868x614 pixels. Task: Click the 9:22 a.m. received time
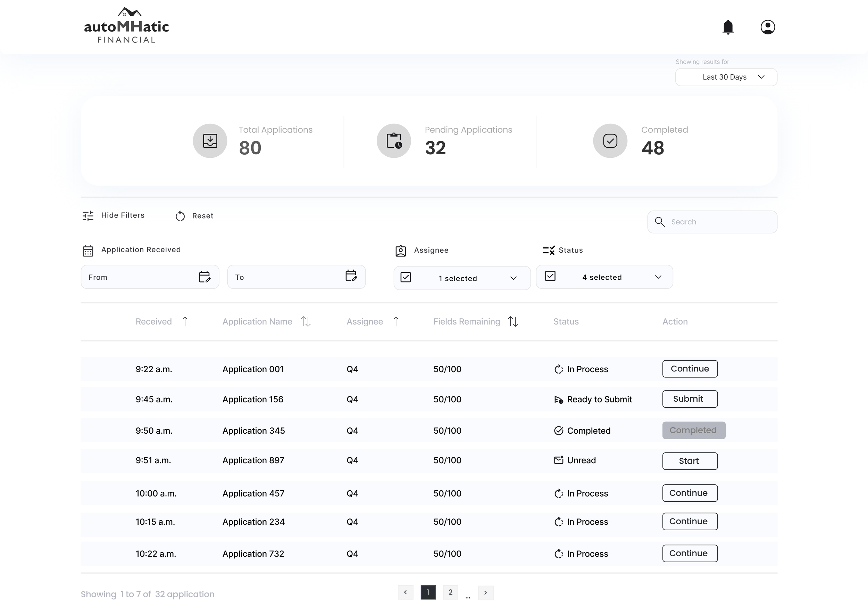[154, 369]
